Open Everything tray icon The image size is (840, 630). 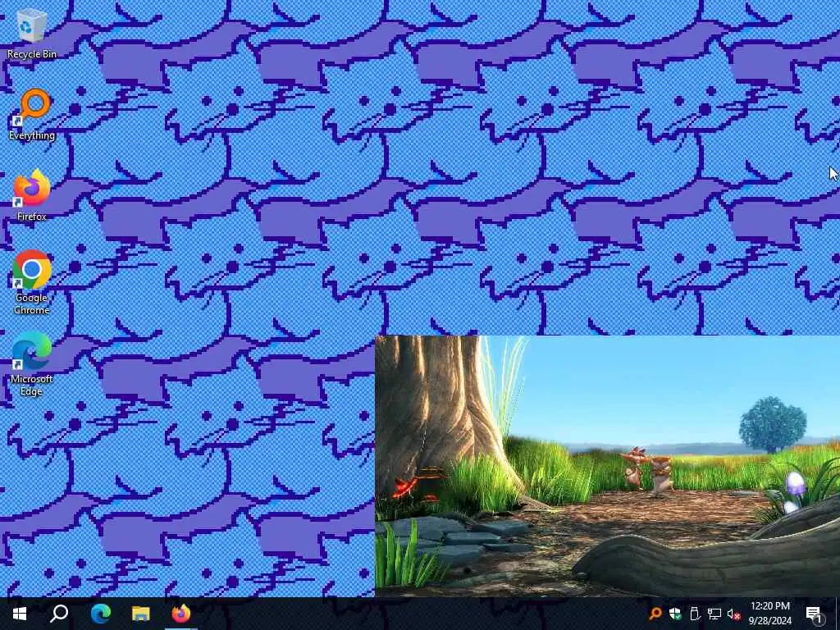655,614
